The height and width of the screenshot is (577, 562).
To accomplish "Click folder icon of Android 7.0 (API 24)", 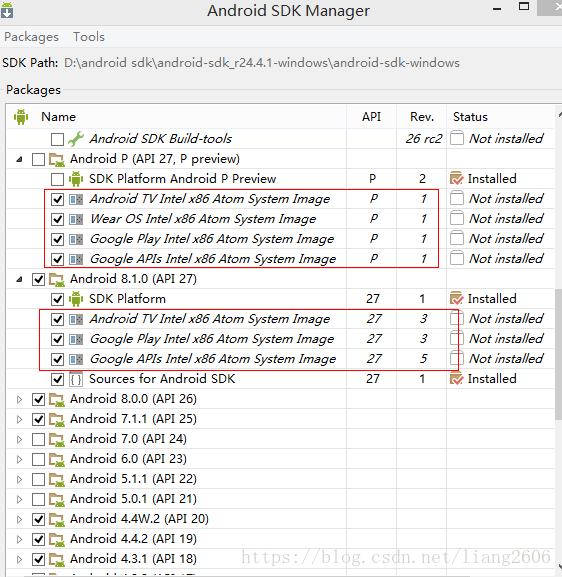I will pos(57,439).
